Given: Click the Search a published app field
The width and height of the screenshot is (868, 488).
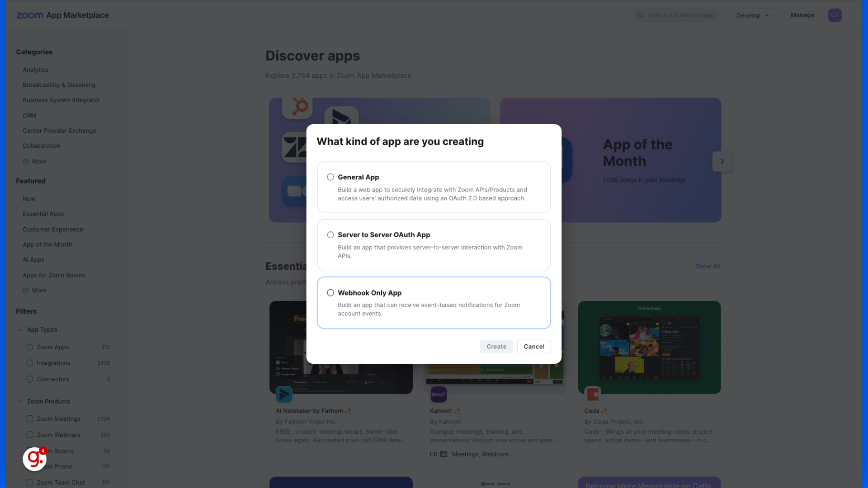Looking at the screenshot, I should [677, 15].
